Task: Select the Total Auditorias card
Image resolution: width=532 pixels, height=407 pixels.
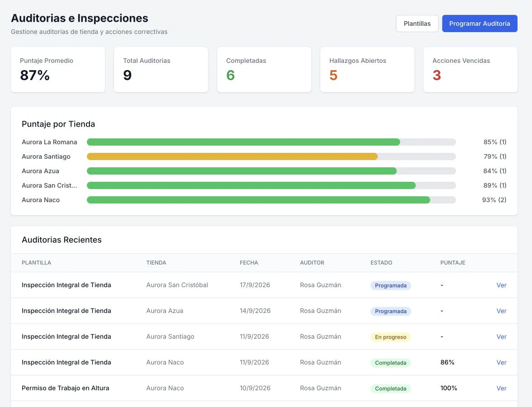Action: click(161, 70)
